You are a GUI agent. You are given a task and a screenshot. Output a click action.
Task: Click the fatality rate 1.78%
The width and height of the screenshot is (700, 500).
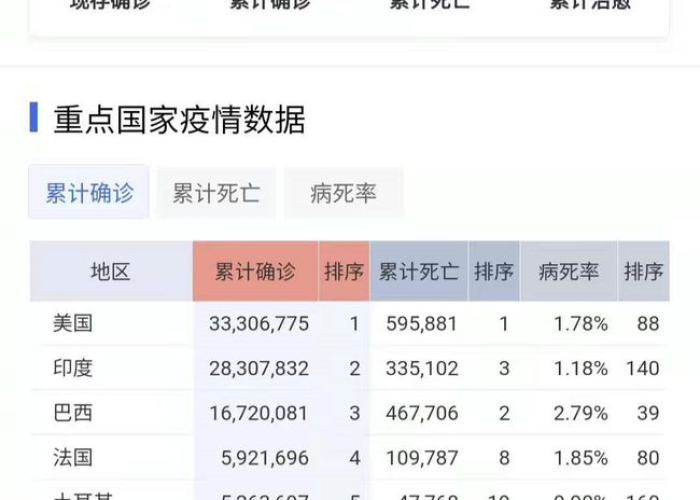point(581,324)
